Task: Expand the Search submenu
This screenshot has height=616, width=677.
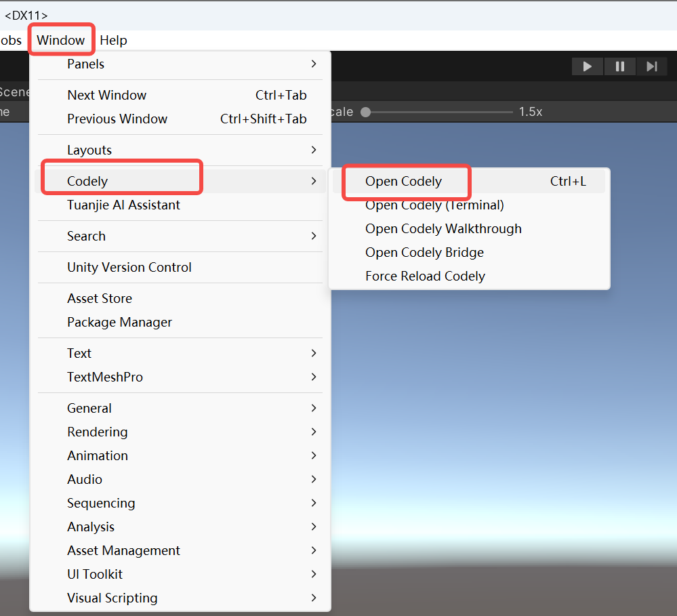Action: click(180, 236)
